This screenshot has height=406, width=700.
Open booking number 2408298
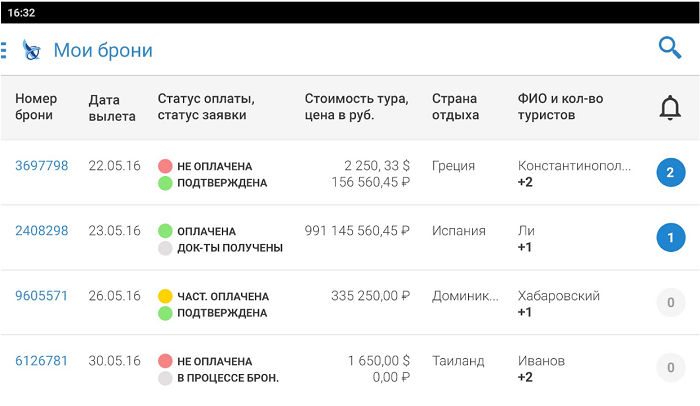(42, 231)
